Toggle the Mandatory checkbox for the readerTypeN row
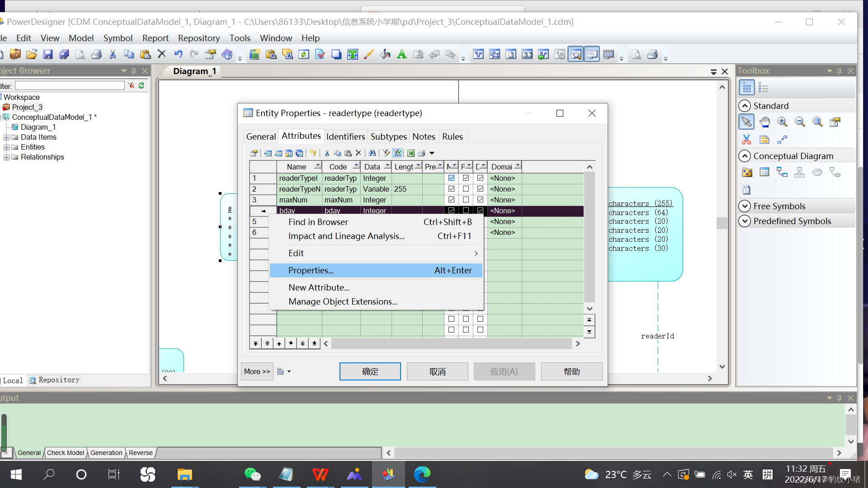The width and height of the screenshot is (868, 488). [x=451, y=189]
